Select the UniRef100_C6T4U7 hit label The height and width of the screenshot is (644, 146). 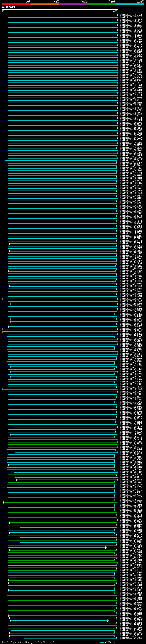coord(131,40)
